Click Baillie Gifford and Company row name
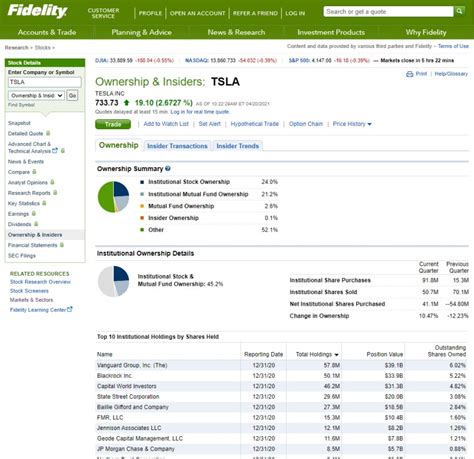This screenshot has width=474, height=459. (x=133, y=407)
